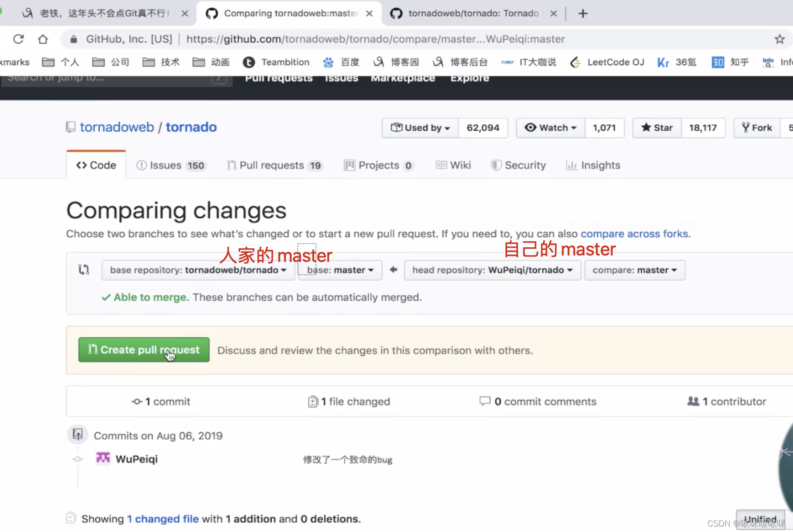The height and width of the screenshot is (532, 793).
Task: Select the Security tab
Action: point(519,165)
